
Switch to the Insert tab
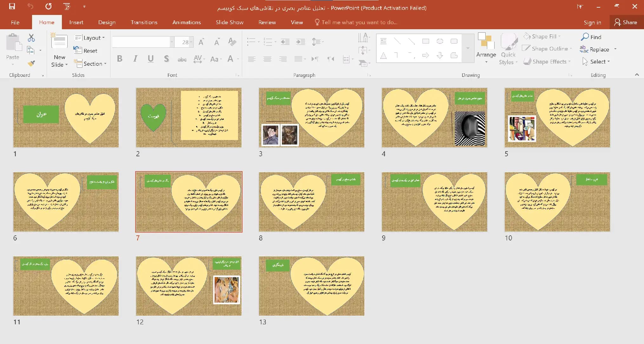click(76, 22)
